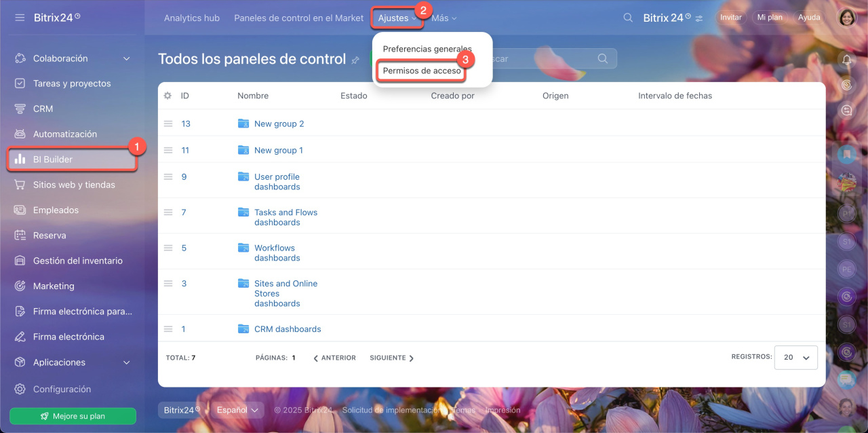
Task: Open Paneles de control en el Market tab
Action: [299, 18]
